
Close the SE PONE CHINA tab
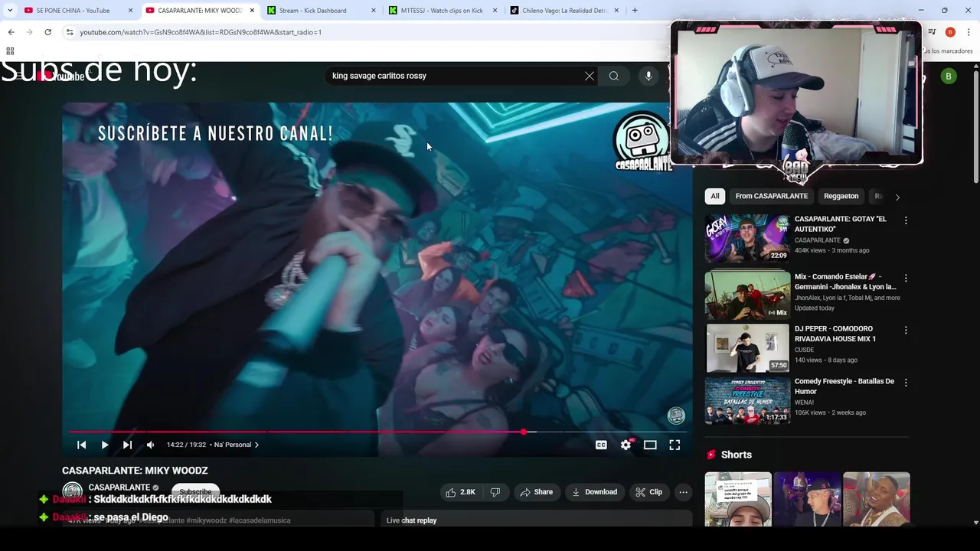pos(130,11)
